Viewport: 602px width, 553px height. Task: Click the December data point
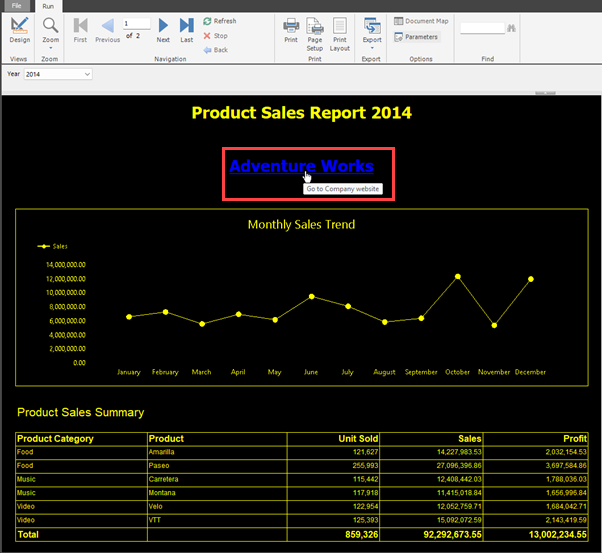pyautogui.click(x=531, y=279)
